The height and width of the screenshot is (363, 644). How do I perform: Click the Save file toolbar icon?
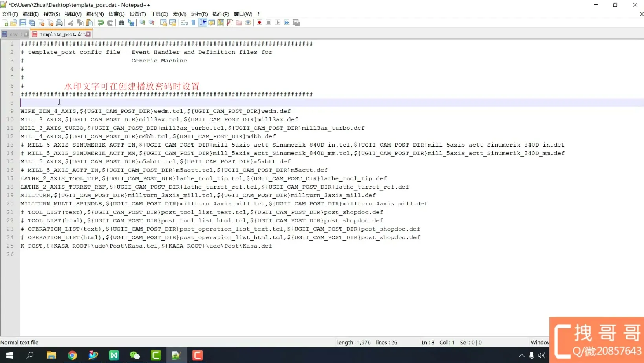[x=23, y=23]
